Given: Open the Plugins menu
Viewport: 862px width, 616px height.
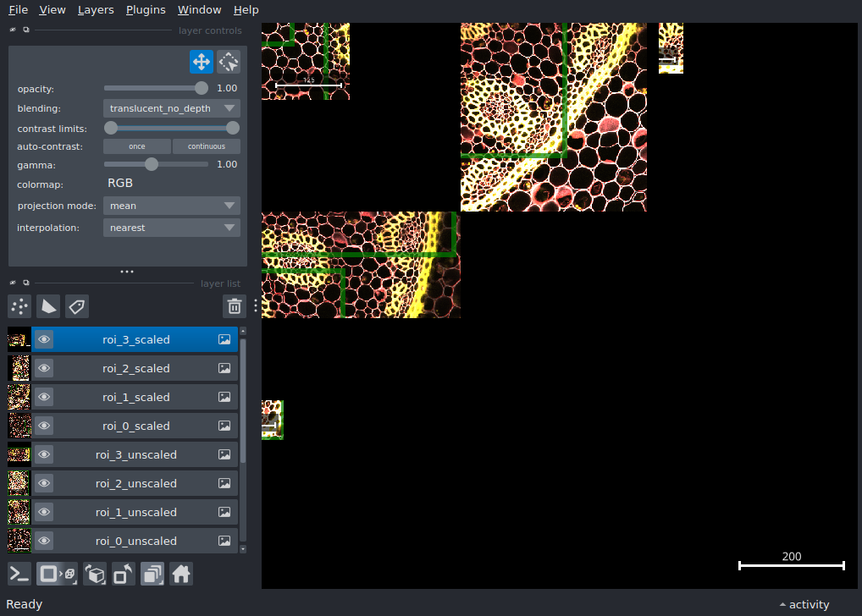Looking at the screenshot, I should pyautogui.click(x=146, y=10).
